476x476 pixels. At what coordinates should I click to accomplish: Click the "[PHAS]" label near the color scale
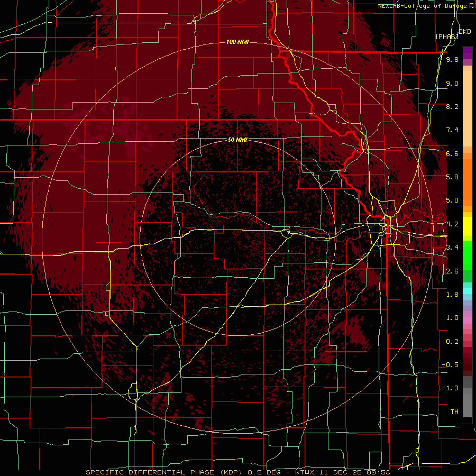tap(447, 36)
